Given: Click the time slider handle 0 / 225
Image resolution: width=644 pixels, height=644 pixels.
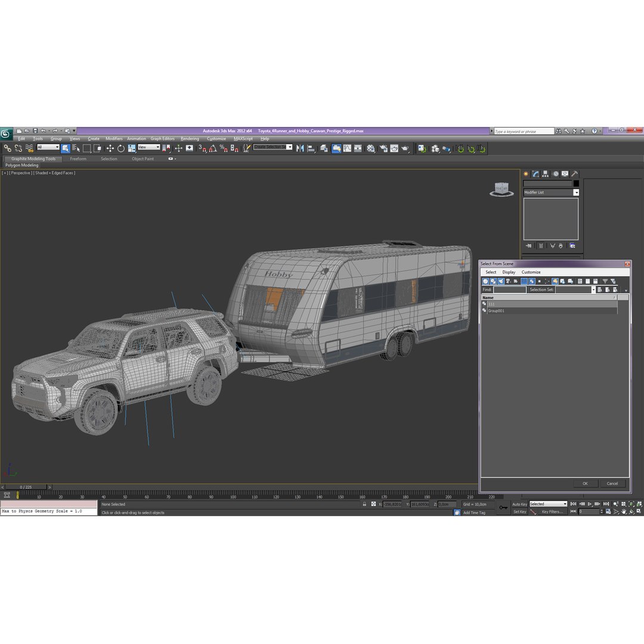Looking at the screenshot, I should coord(26,487).
